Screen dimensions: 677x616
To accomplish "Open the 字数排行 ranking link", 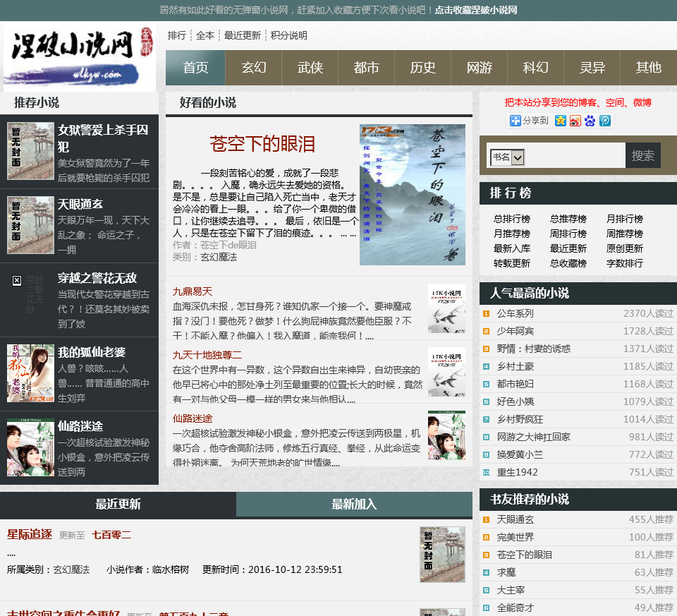I will point(625,263).
